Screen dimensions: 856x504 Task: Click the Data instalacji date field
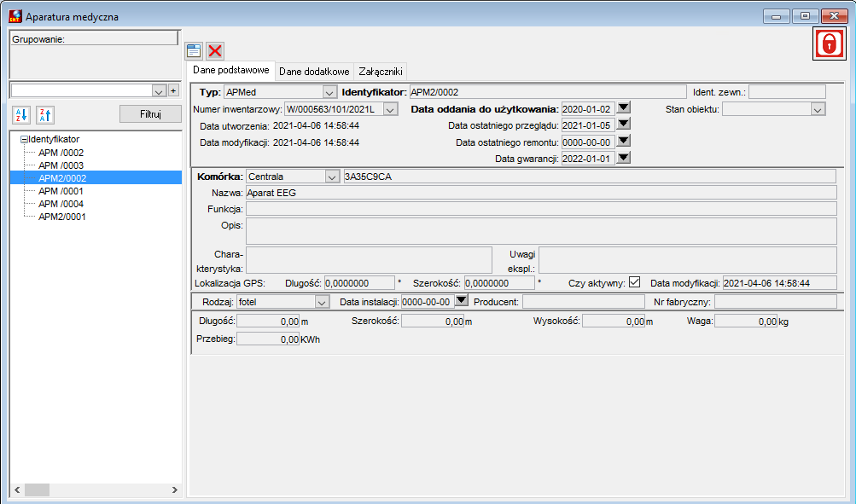click(x=428, y=302)
